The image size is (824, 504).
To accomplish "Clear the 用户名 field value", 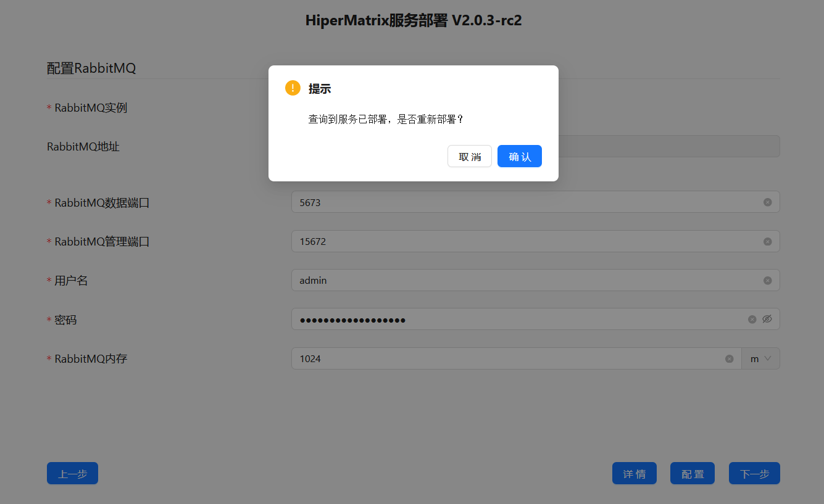I will click(767, 280).
